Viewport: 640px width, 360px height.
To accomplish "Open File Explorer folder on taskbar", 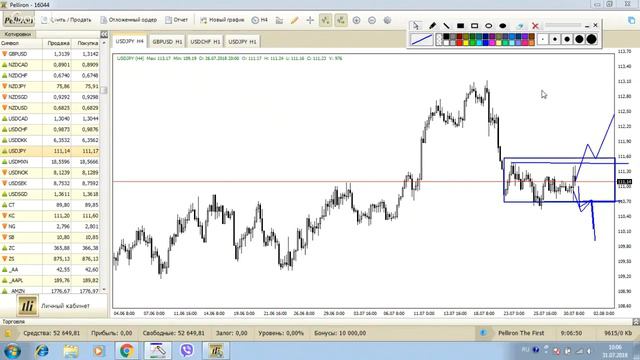I will coord(71,351).
